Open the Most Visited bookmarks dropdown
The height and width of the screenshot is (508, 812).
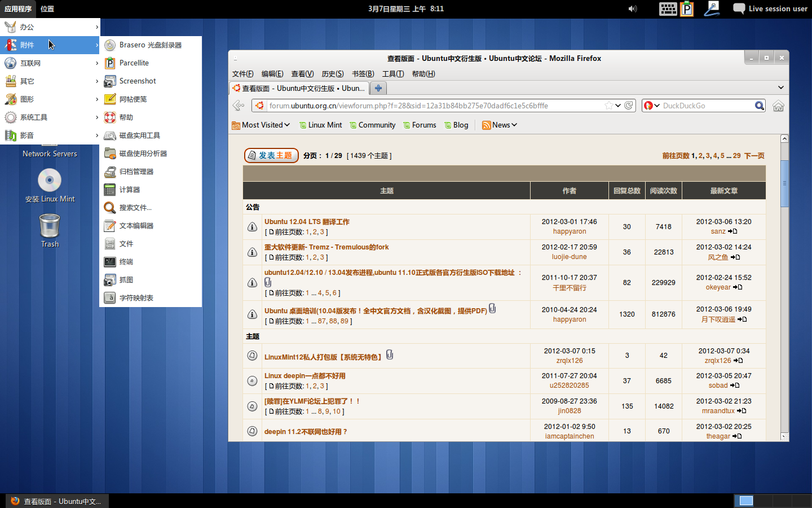[261, 125]
